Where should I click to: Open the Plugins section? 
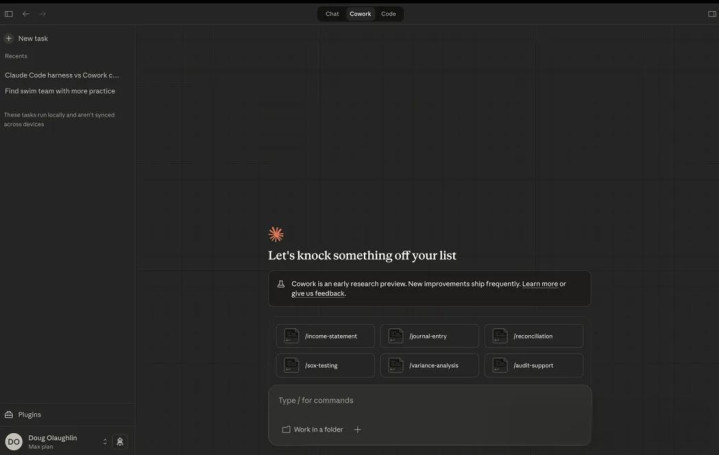pos(30,414)
